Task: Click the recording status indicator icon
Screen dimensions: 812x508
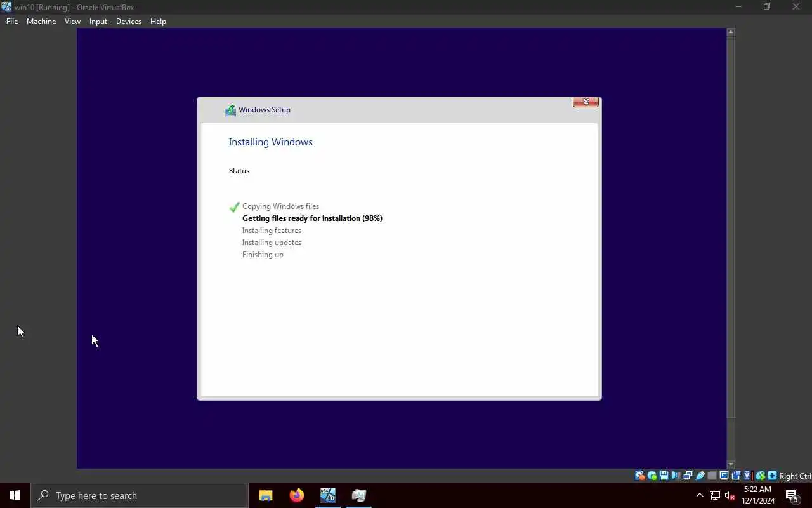Action: (x=736, y=476)
